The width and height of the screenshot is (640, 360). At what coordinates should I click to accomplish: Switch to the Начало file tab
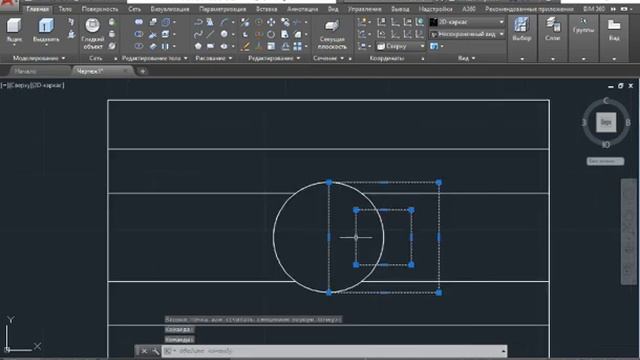[x=25, y=71]
